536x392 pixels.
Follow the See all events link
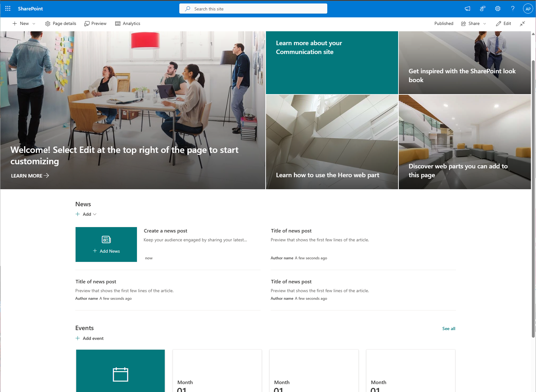[449, 329]
